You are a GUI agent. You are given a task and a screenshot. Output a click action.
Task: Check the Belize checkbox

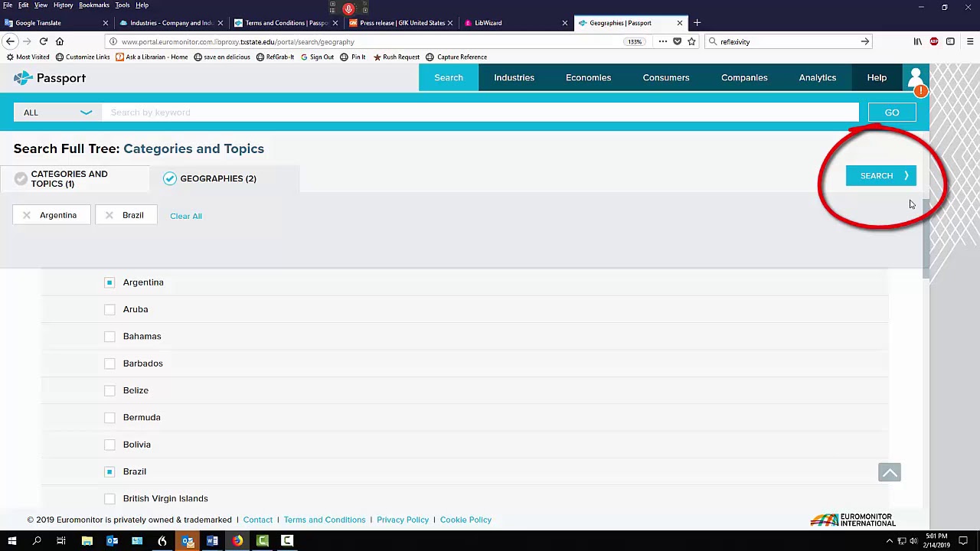(x=109, y=390)
